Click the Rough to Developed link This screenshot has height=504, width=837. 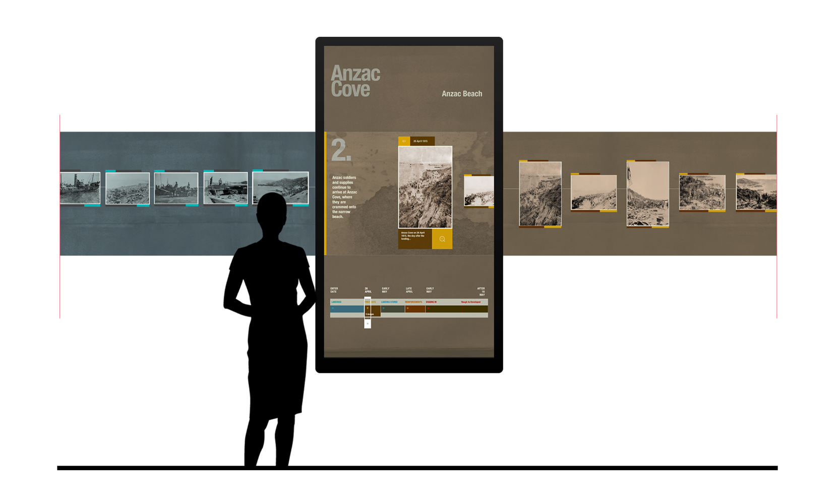470,302
